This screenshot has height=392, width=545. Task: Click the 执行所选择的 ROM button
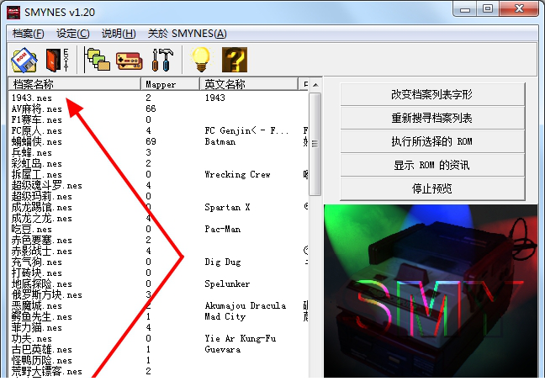point(432,141)
